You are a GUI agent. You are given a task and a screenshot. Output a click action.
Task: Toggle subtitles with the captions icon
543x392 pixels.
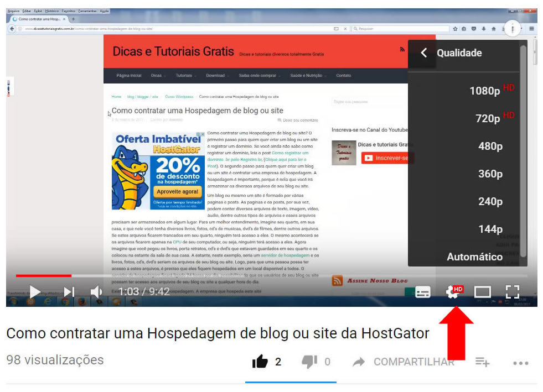tap(423, 292)
